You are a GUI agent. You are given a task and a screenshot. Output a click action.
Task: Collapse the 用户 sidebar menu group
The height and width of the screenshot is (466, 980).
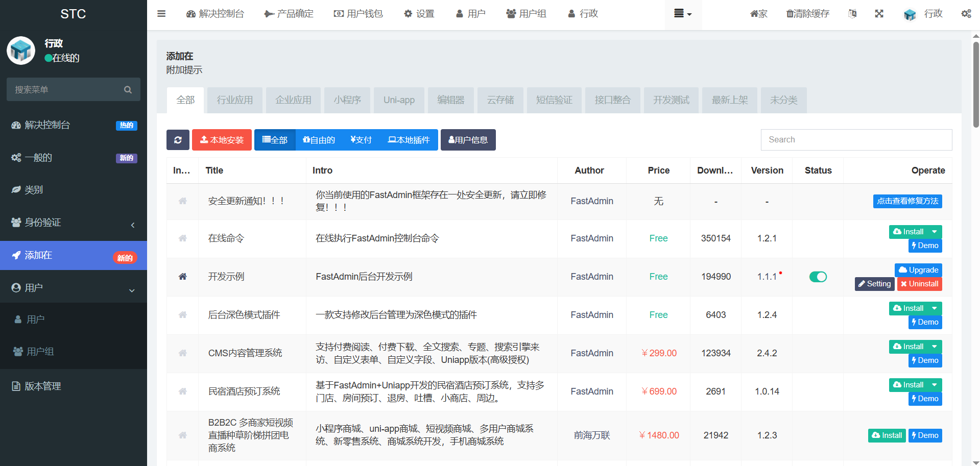point(74,288)
